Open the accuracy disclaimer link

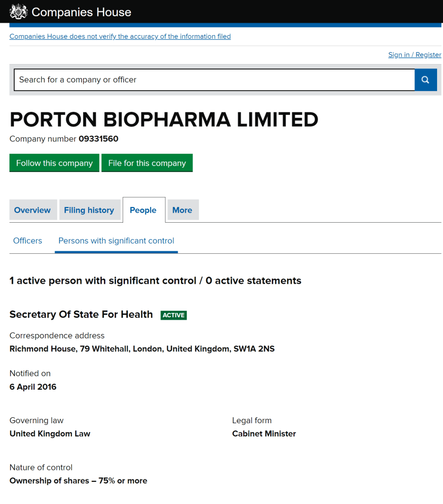pos(120,36)
